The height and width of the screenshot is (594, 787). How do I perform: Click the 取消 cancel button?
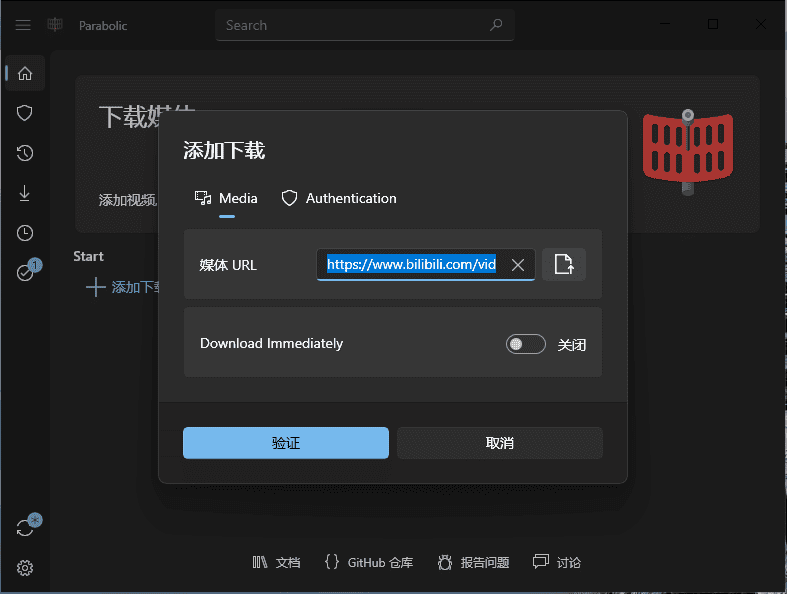499,443
